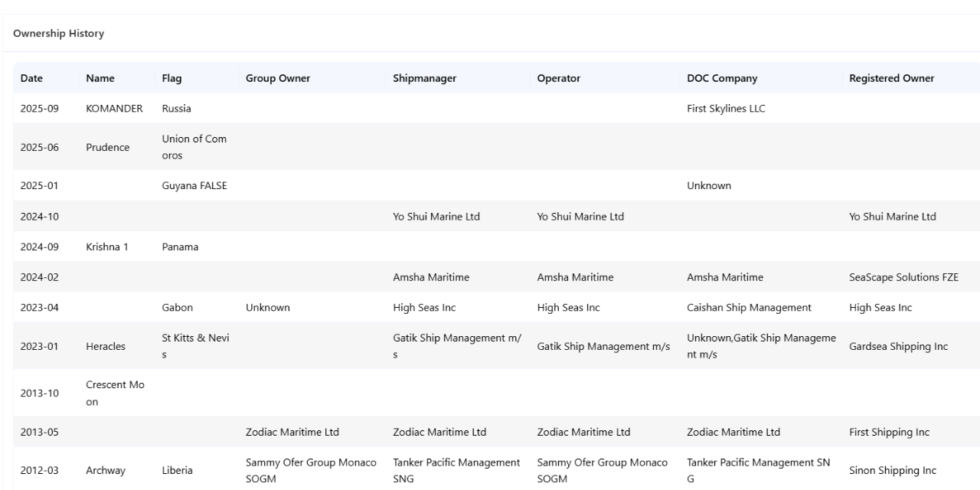The image size is (980, 490).
Task: Select the Group Owner column header
Action: click(278, 78)
